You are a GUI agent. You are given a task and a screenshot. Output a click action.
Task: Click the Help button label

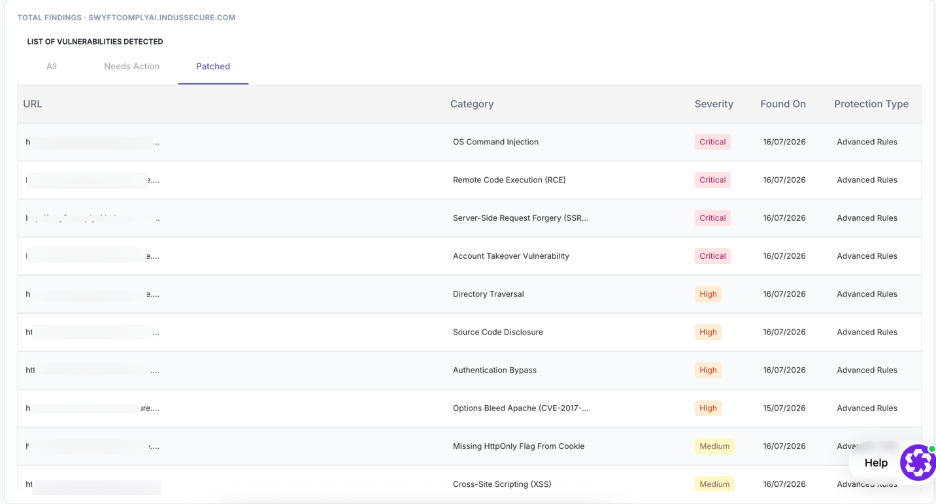tap(876, 463)
